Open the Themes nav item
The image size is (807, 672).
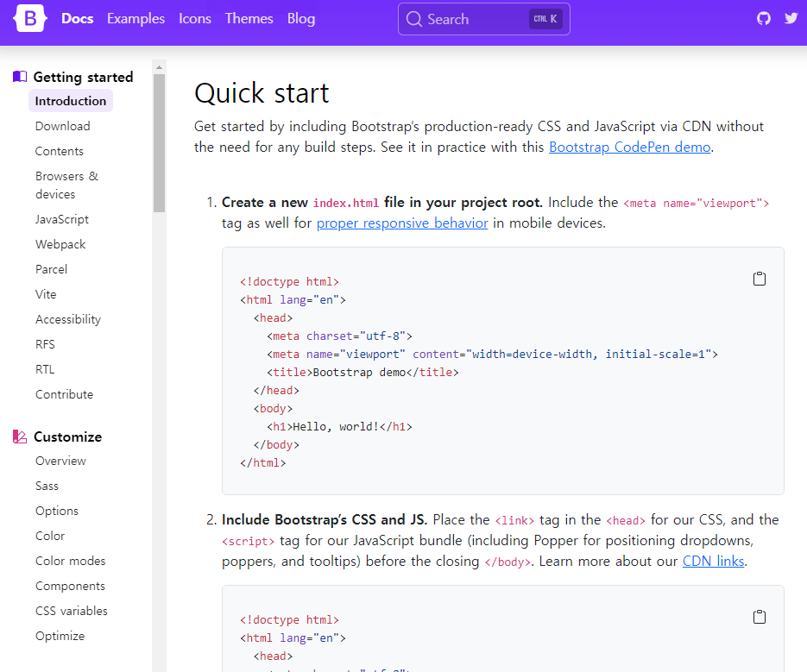click(x=249, y=18)
